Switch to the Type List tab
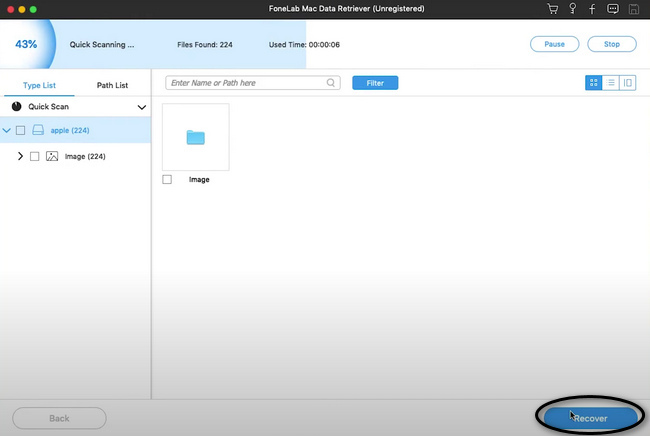 point(39,85)
